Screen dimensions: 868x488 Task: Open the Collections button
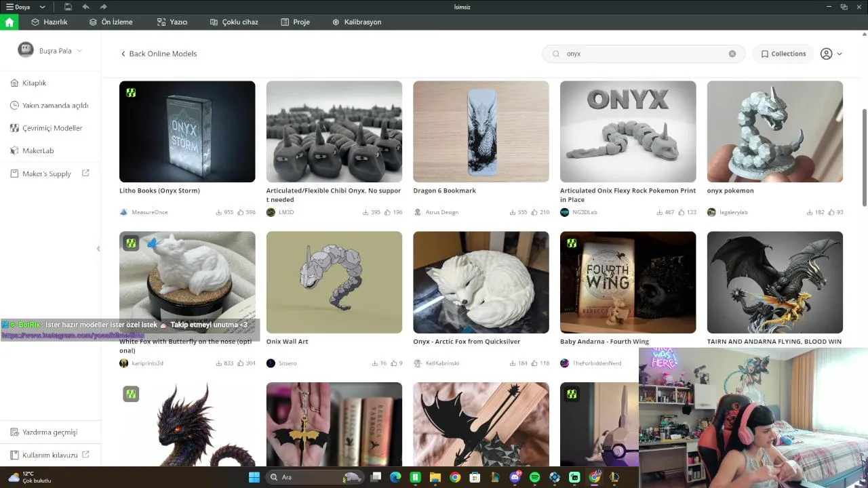click(783, 54)
